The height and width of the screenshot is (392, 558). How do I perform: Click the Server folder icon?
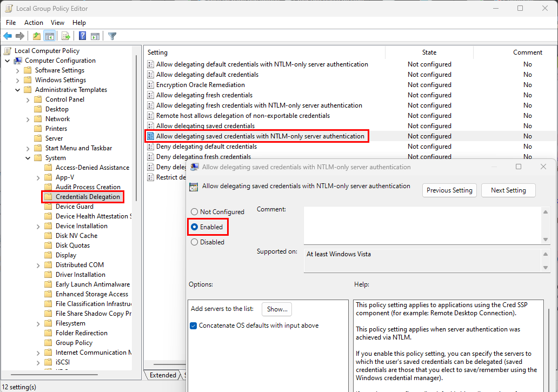pos(38,138)
